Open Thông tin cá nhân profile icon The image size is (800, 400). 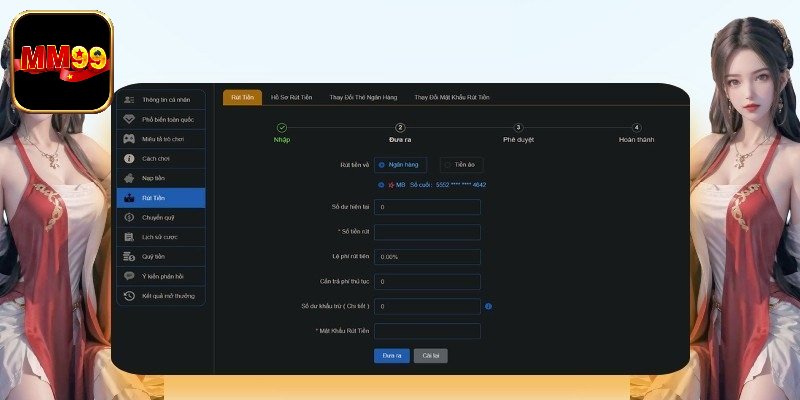tap(129, 100)
